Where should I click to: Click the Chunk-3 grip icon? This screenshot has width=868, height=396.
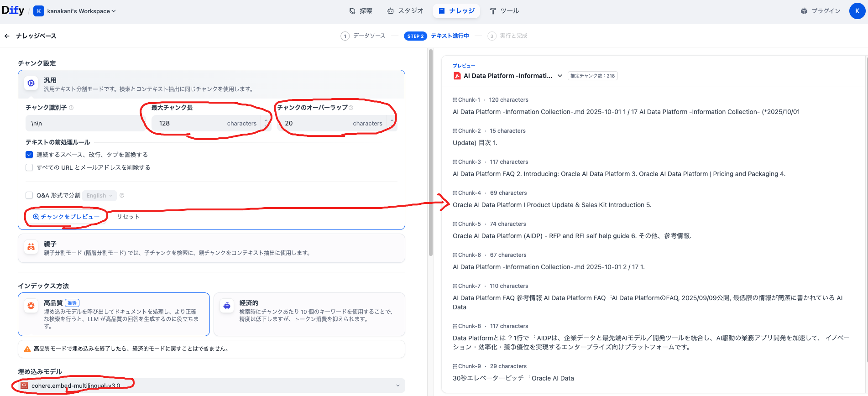(x=455, y=162)
